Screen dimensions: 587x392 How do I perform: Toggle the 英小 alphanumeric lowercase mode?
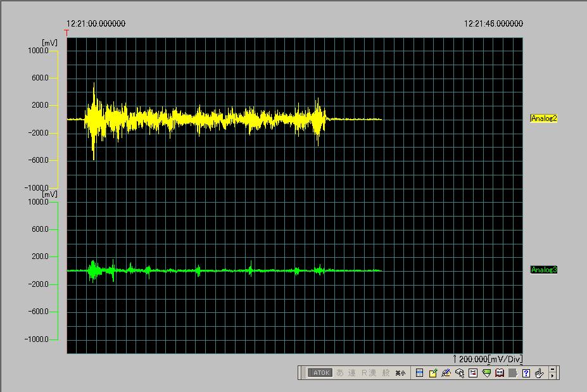(x=400, y=373)
